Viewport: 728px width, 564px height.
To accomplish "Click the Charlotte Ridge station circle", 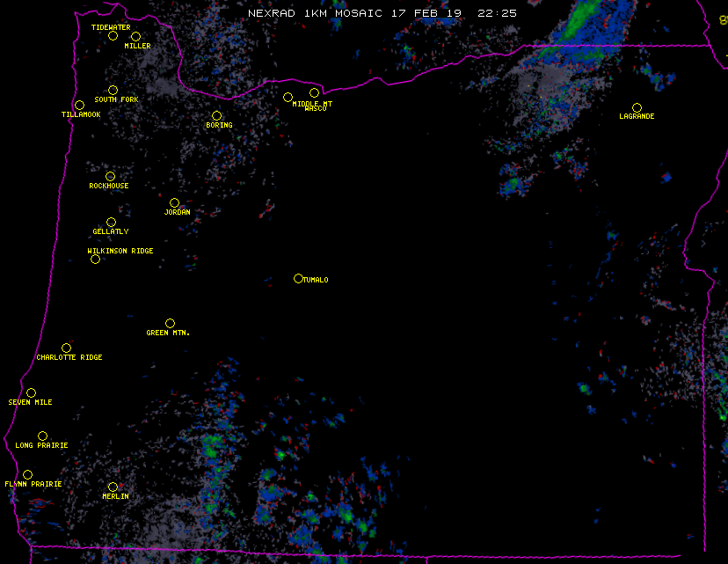I will pyautogui.click(x=66, y=348).
